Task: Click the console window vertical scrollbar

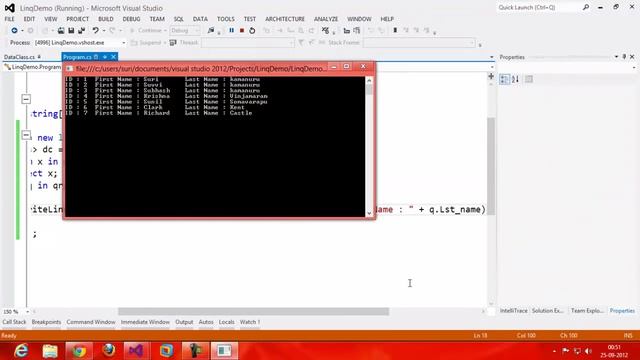Action: pyautogui.click(x=369, y=147)
